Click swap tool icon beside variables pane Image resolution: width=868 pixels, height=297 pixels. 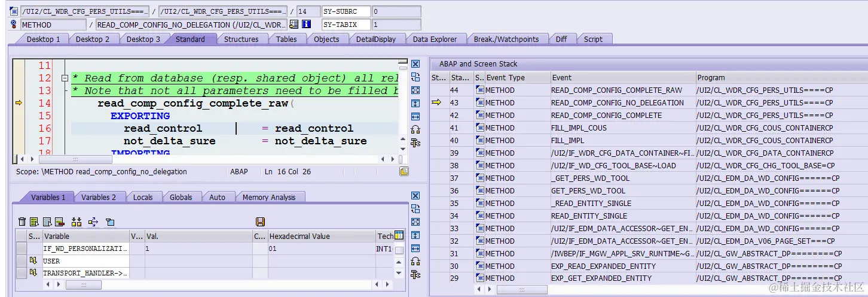[415, 209]
